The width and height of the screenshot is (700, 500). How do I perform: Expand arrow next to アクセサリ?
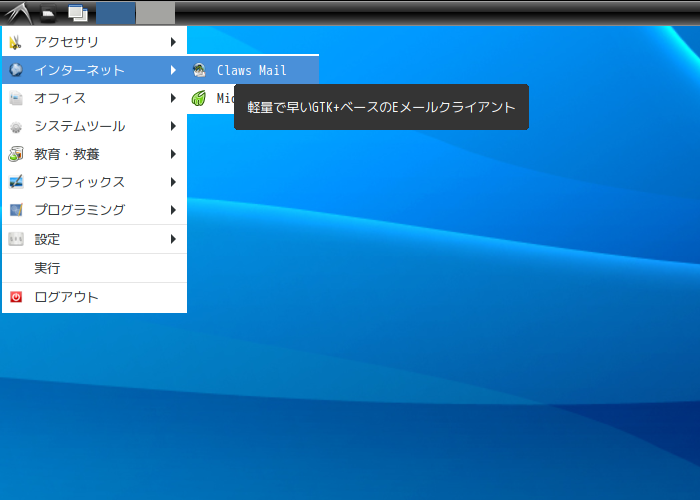[x=173, y=42]
